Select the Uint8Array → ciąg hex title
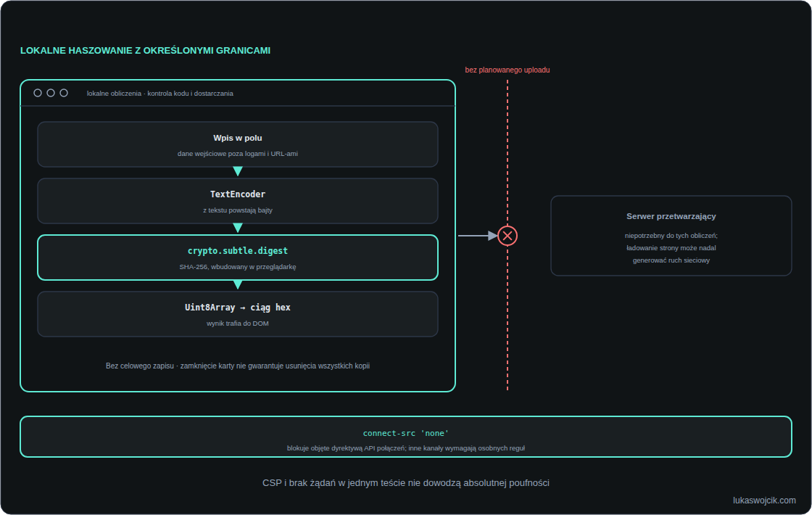The width and height of the screenshot is (812, 515). [x=238, y=308]
